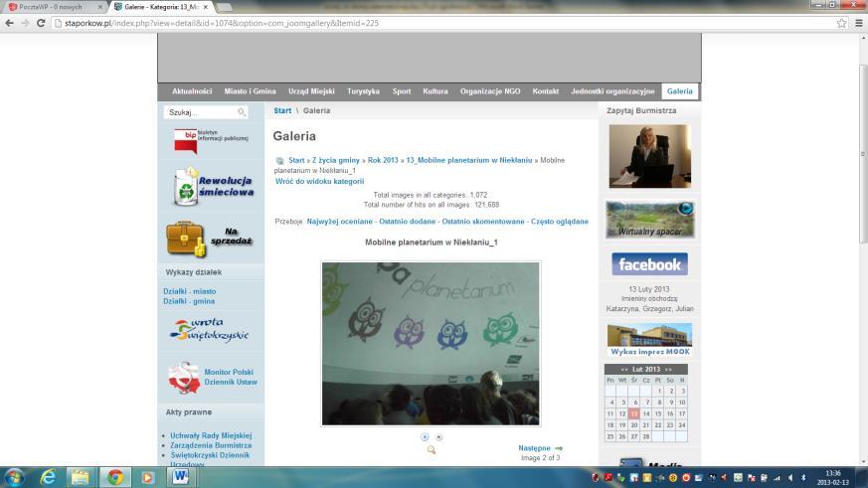Go to Następne image link
The height and width of the screenshot is (488, 868).
point(534,448)
